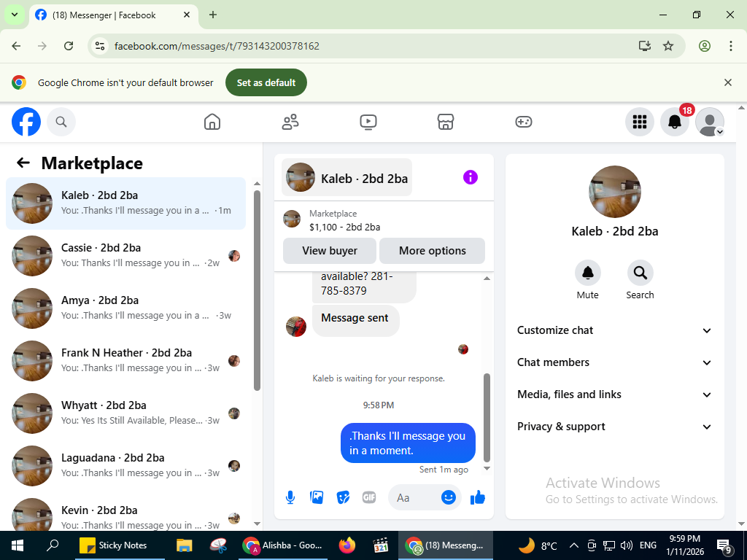The image size is (747, 560).
Task: Open Firefox from taskbar
Action: tap(347, 545)
